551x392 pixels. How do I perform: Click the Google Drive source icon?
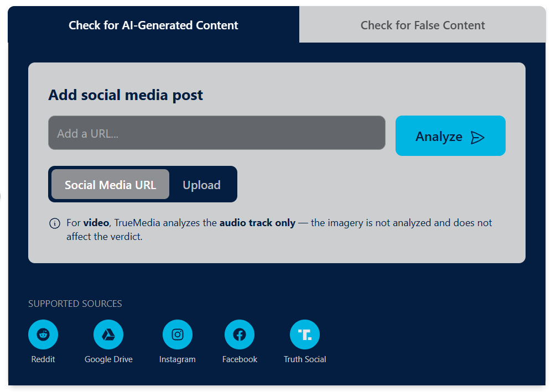[x=108, y=334]
